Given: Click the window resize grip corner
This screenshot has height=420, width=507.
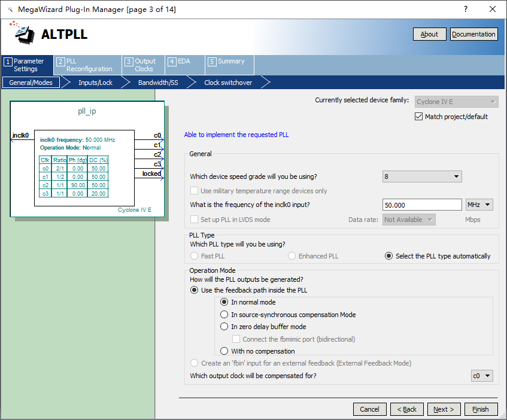Looking at the screenshot, I should click(x=503, y=416).
